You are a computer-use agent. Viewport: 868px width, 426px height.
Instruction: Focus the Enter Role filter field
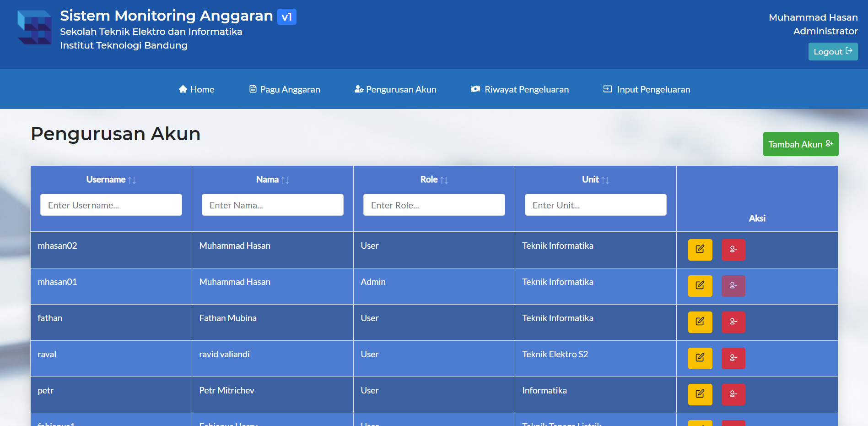434,205
